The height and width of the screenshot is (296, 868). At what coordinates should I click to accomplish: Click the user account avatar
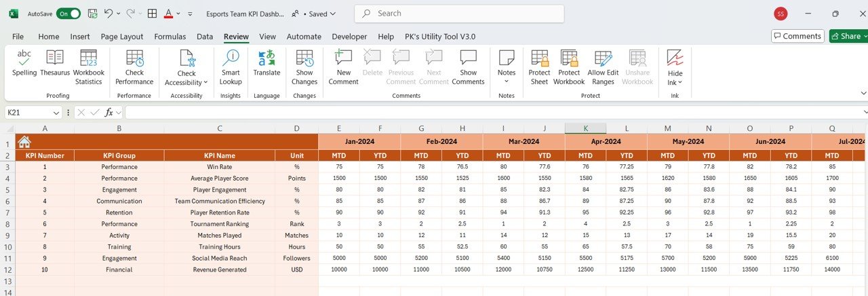point(781,14)
